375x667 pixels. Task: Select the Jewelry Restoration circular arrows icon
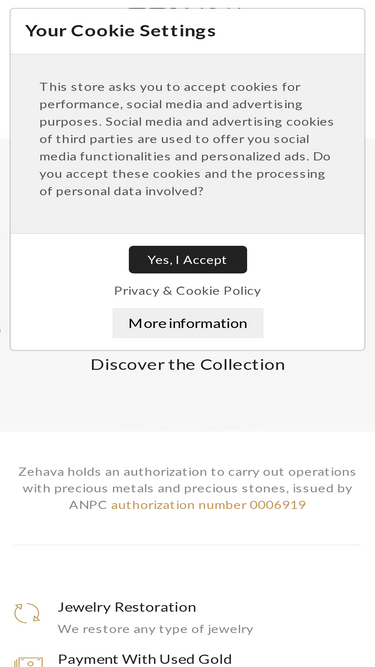(x=27, y=613)
